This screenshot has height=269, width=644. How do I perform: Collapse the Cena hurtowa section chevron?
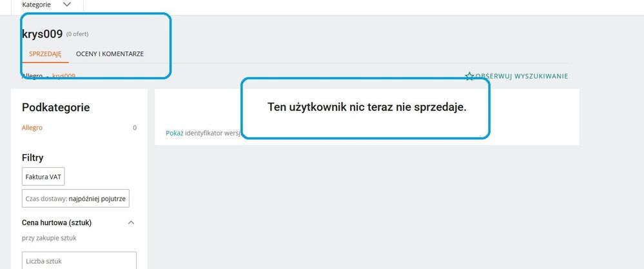point(131,223)
